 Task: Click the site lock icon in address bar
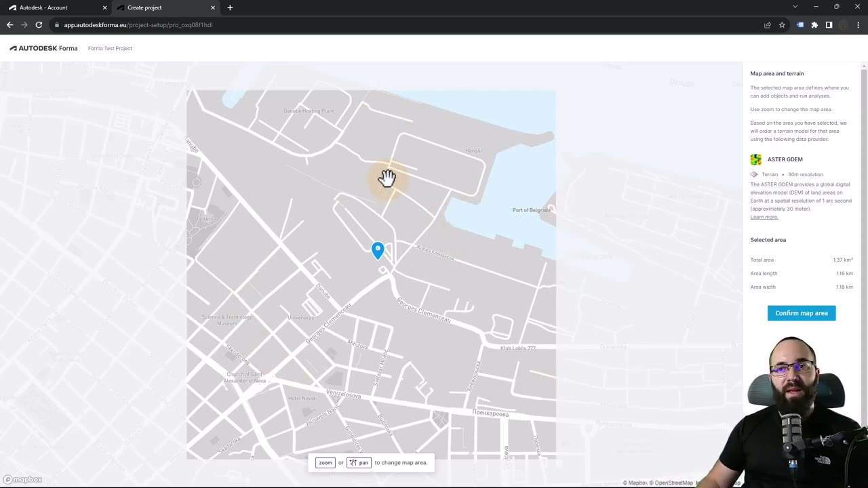(x=58, y=25)
